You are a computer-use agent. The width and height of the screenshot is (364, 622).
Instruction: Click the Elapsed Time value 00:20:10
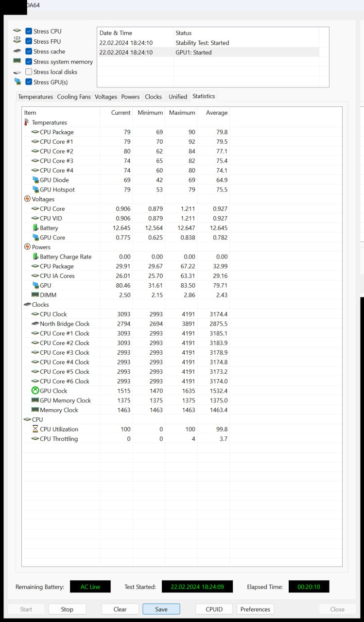[309, 587]
